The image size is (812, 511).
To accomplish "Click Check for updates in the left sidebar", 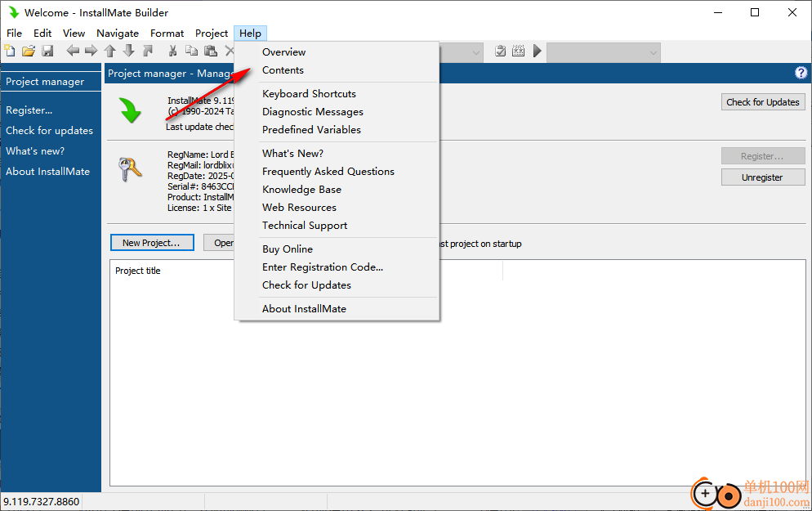I will pos(49,131).
